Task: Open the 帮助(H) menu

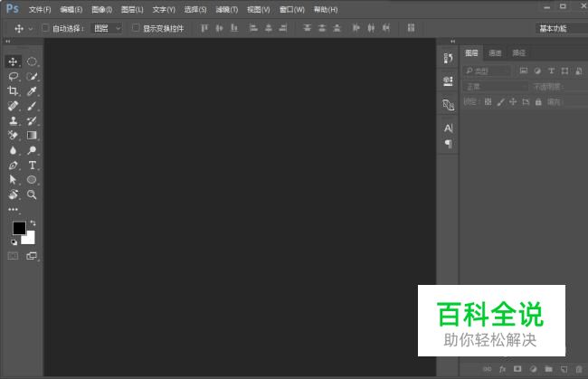Action: [x=326, y=10]
